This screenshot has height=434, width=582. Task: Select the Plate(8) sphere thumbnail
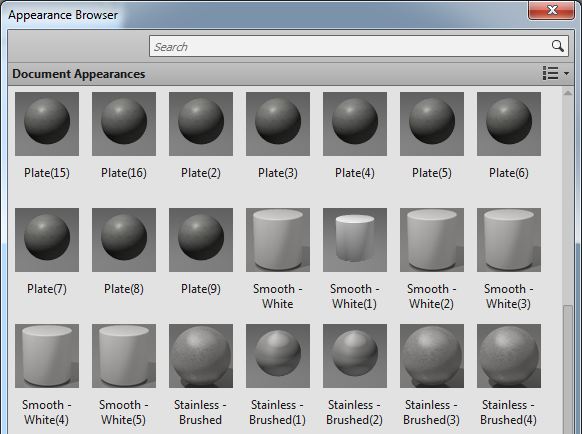tap(124, 240)
